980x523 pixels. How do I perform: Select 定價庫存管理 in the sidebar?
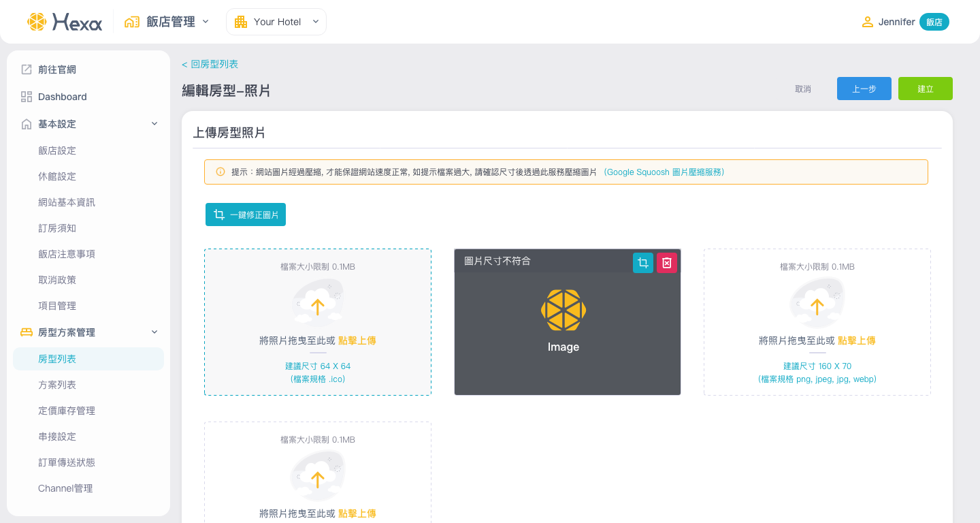pos(67,411)
